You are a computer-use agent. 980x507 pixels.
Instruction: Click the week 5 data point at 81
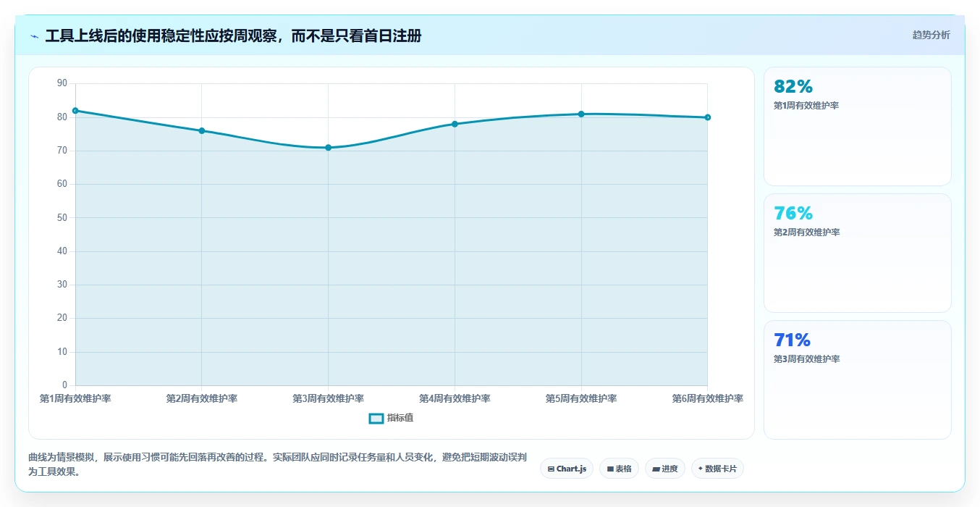(581, 114)
